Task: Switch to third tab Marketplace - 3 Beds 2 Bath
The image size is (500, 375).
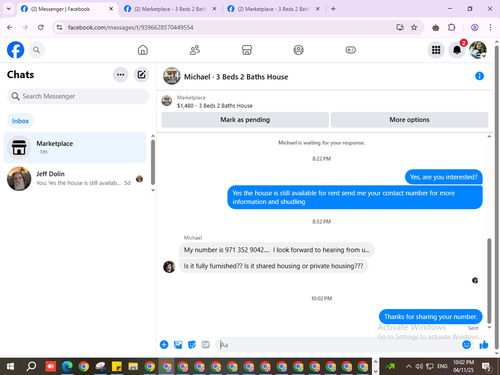Action: [273, 9]
